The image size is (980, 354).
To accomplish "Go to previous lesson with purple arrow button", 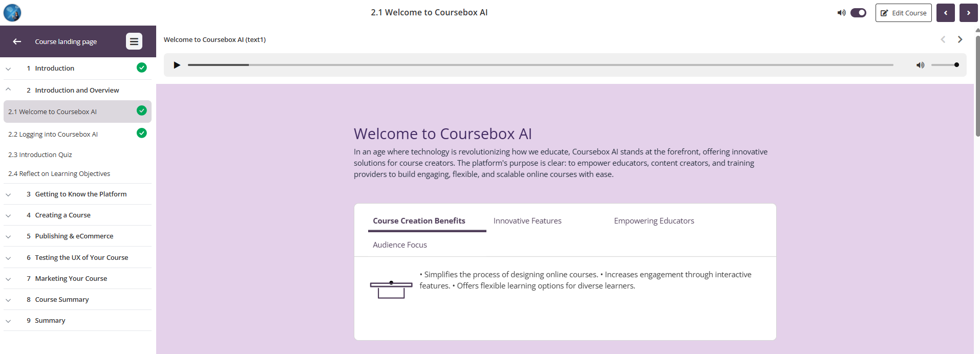I will (x=945, y=13).
